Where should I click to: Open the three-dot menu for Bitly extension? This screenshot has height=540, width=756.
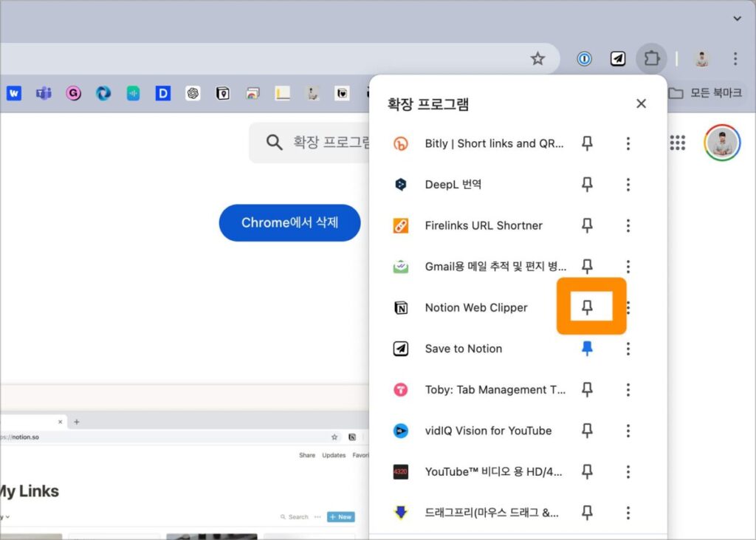click(628, 143)
